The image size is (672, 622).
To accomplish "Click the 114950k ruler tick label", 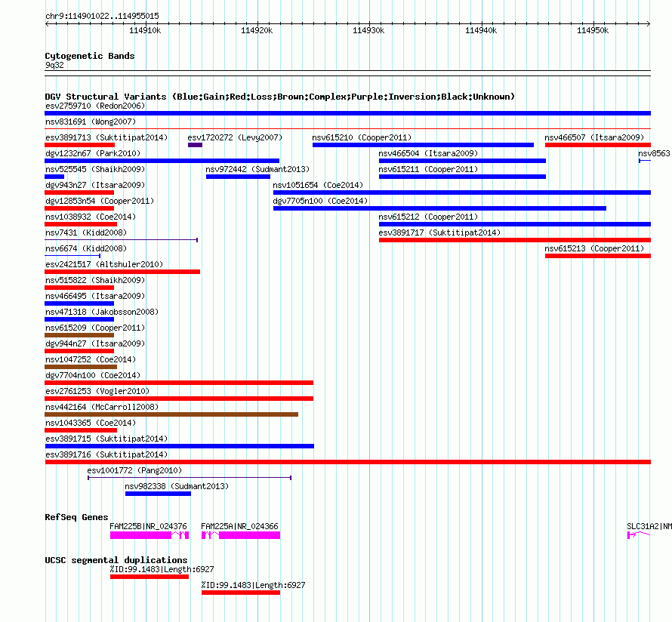I will [x=593, y=30].
